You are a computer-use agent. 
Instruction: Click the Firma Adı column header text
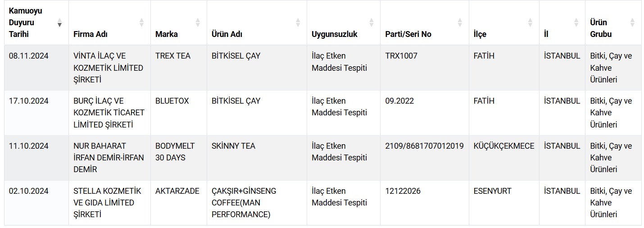pyautogui.click(x=90, y=34)
